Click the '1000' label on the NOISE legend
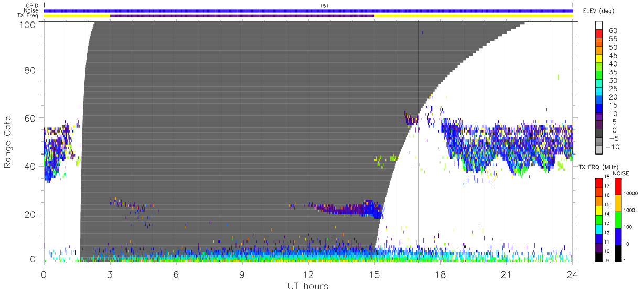 click(629, 210)
